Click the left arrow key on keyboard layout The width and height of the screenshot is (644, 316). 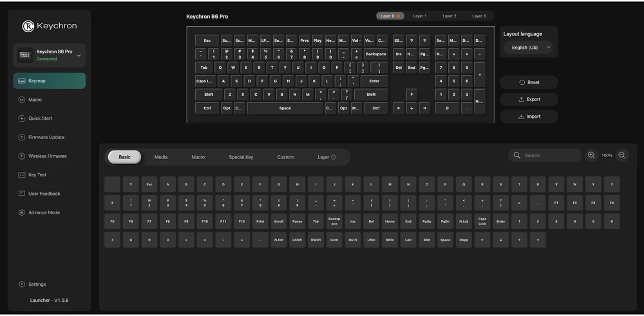tap(399, 108)
